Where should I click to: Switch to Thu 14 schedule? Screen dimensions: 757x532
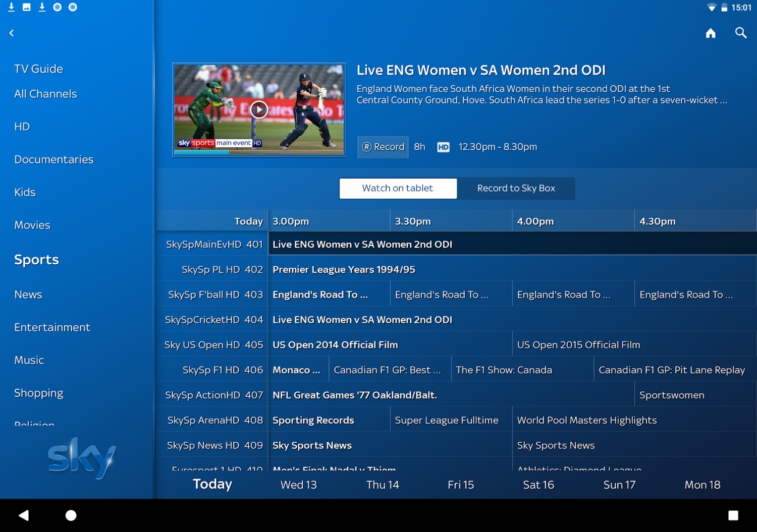coord(383,485)
